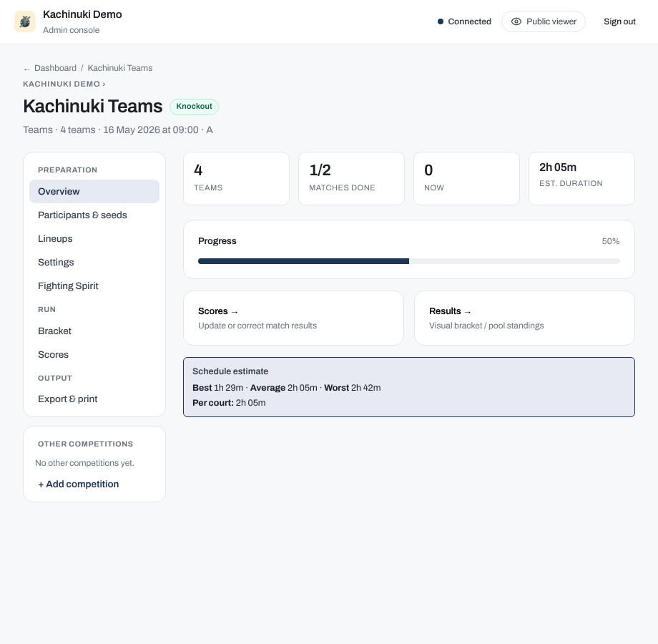Click the competition details subtitle line
The width and height of the screenshot is (658, 644).
click(118, 130)
